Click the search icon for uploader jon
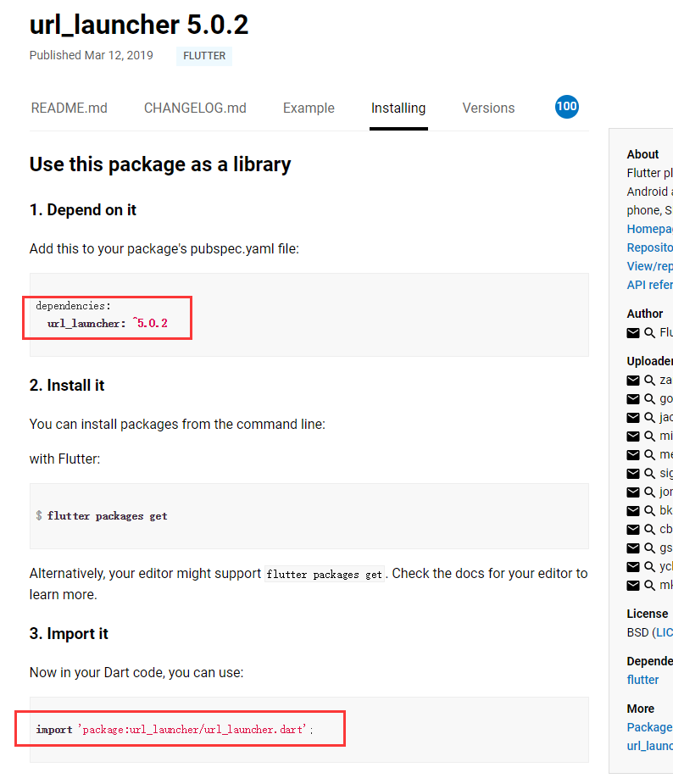This screenshot has height=784, width=673. [649, 492]
